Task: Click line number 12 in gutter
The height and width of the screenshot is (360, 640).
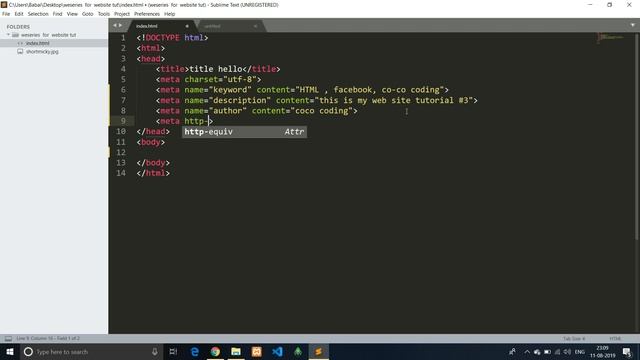Action: coord(121,153)
